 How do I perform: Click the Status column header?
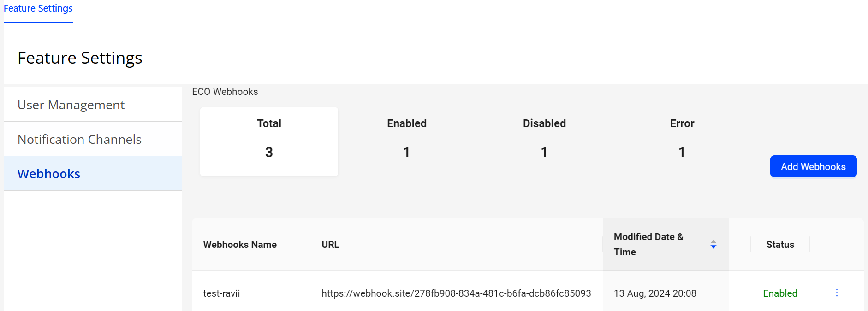click(780, 245)
